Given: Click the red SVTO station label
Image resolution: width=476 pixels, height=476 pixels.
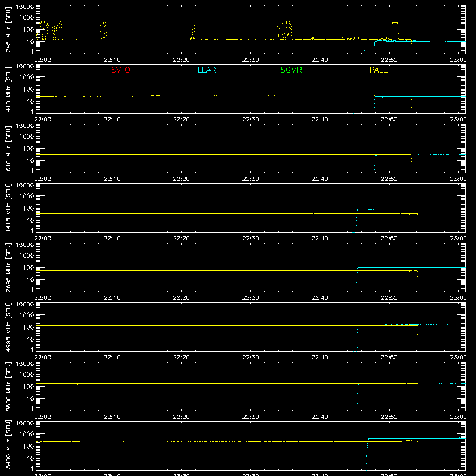Looking at the screenshot, I should (121, 70).
